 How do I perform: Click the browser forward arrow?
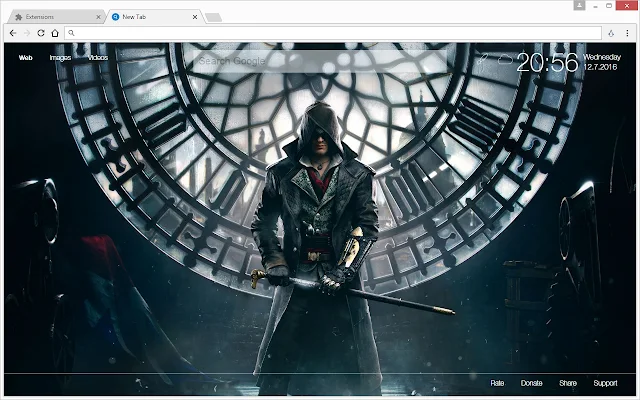click(x=27, y=33)
